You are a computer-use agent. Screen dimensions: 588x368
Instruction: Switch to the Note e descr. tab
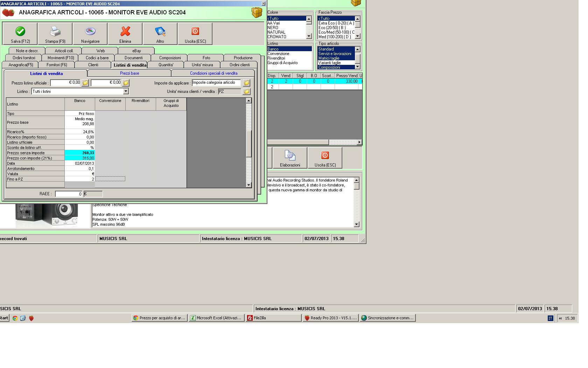[x=27, y=51]
